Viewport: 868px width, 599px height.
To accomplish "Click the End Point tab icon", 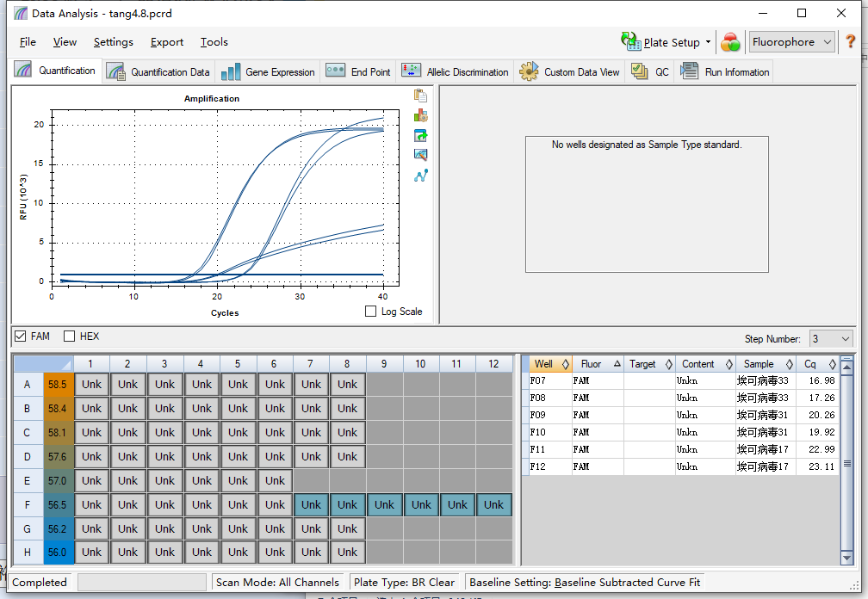I will pos(336,71).
